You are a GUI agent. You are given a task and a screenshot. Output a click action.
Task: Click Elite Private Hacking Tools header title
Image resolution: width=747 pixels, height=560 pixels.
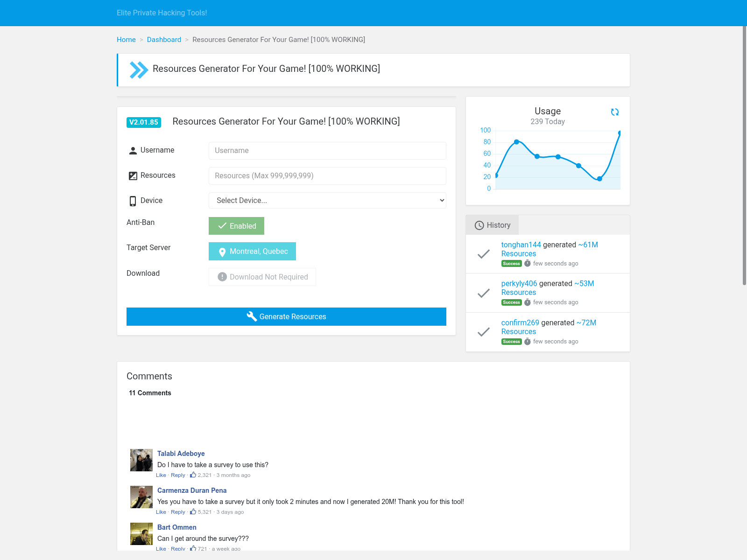tap(162, 13)
